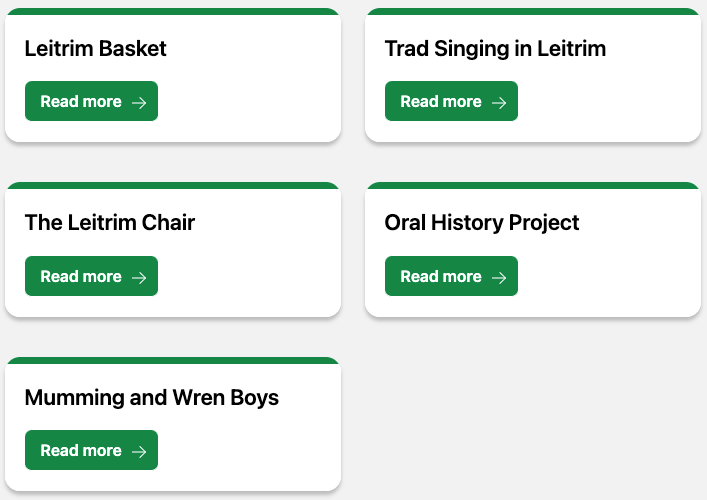
Task: Open Read more for Oral History Project
Action: click(x=451, y=276)
